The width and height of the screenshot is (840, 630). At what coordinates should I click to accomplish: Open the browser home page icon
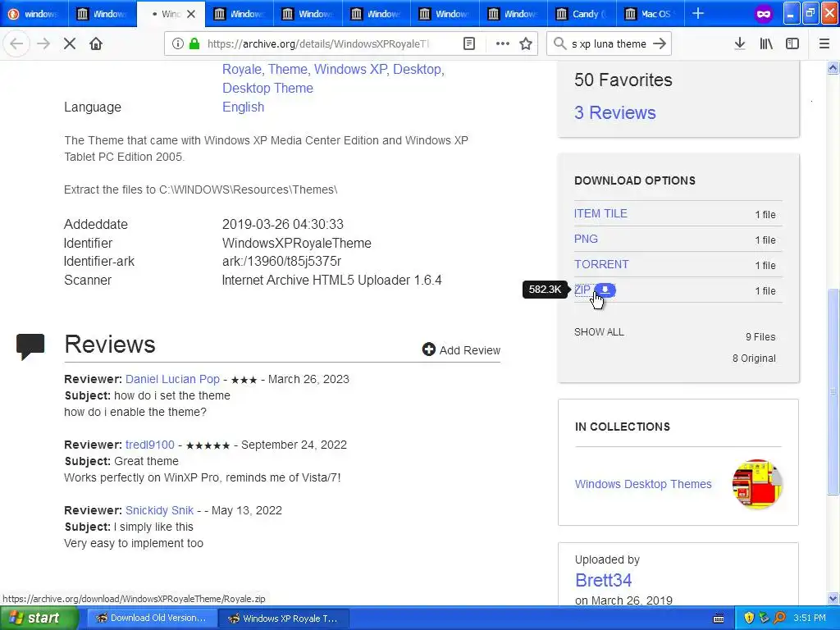[x=96, y=44]
